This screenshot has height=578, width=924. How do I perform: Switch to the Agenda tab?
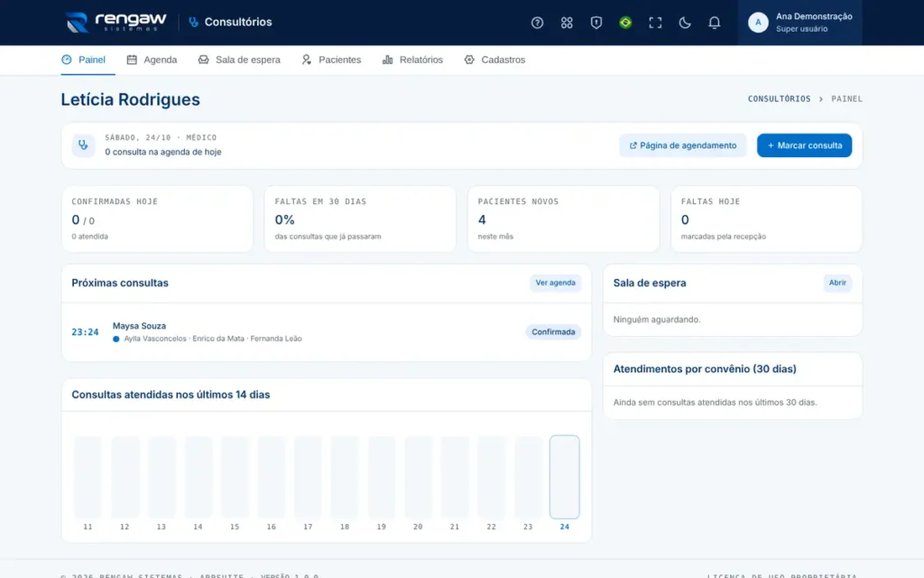coord(152,60)
